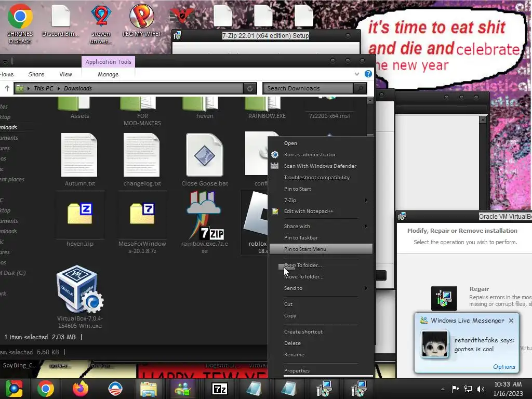
Task: Select the MesaForWindows-20.1.8.7z archive
Action: tap(142, 222)
